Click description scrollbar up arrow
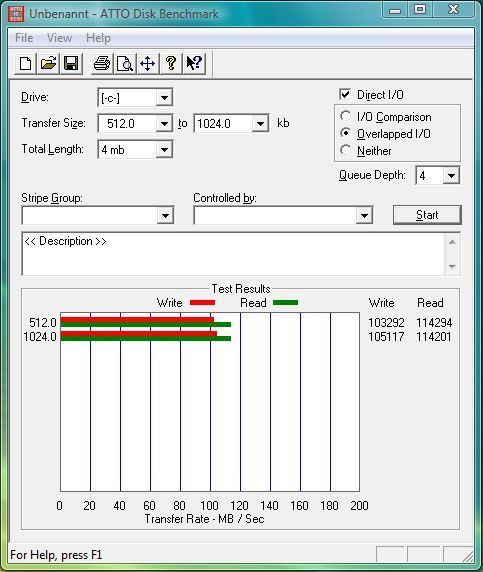The width and height of the screenshot is (483, 572). click(x=452, y=242)
